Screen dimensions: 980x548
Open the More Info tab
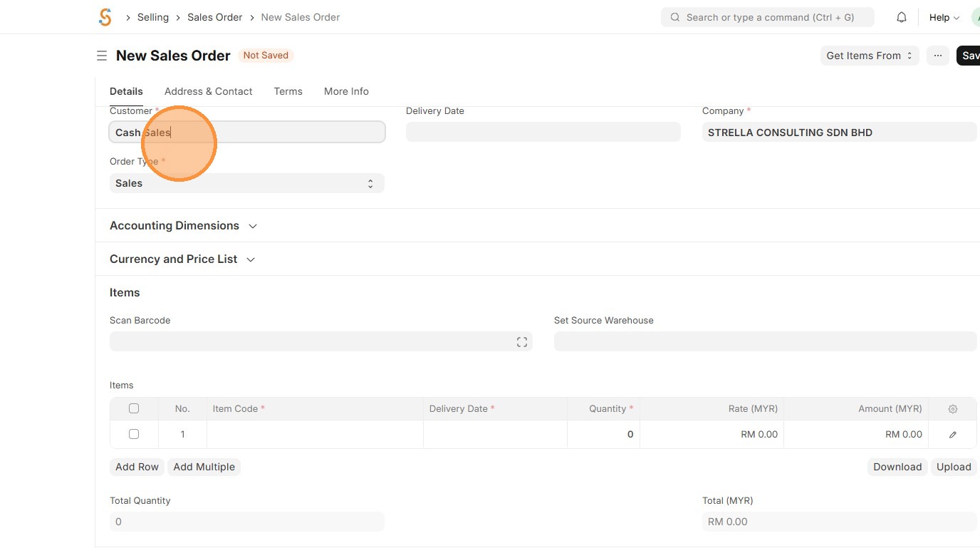tap(346, 91)
